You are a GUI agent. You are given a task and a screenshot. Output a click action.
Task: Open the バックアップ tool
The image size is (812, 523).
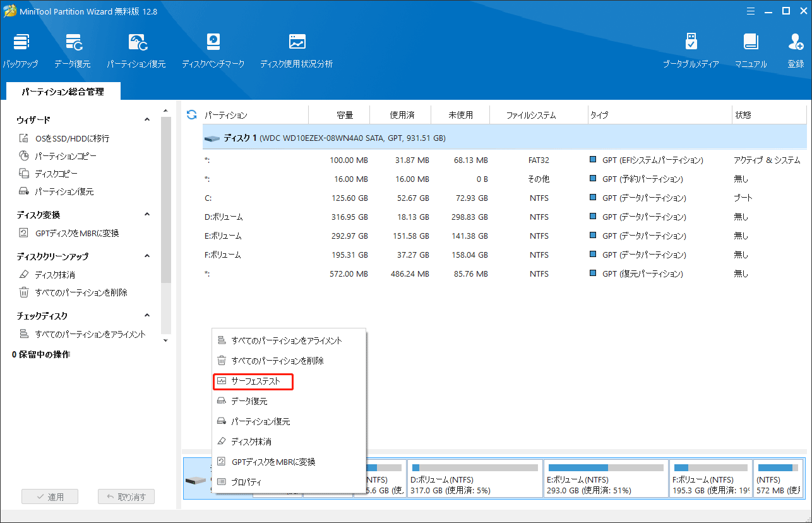20,51
